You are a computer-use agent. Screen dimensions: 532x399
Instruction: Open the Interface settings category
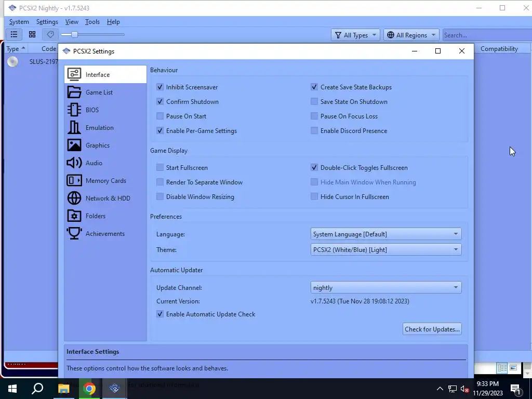[x=105, y=74]
